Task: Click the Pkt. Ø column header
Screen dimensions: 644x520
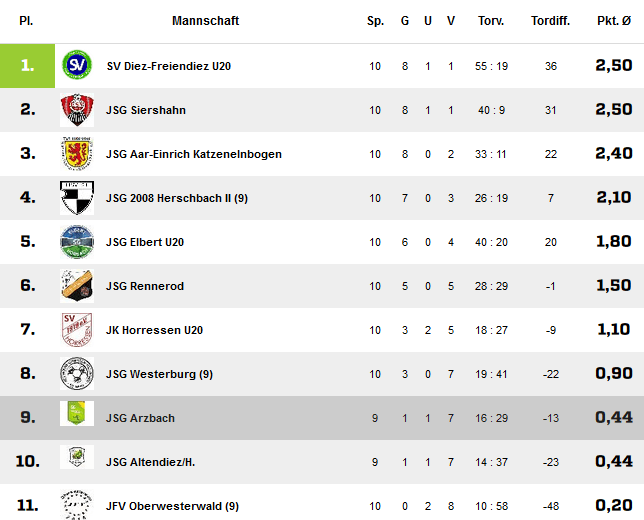Action: pos(614,21)
